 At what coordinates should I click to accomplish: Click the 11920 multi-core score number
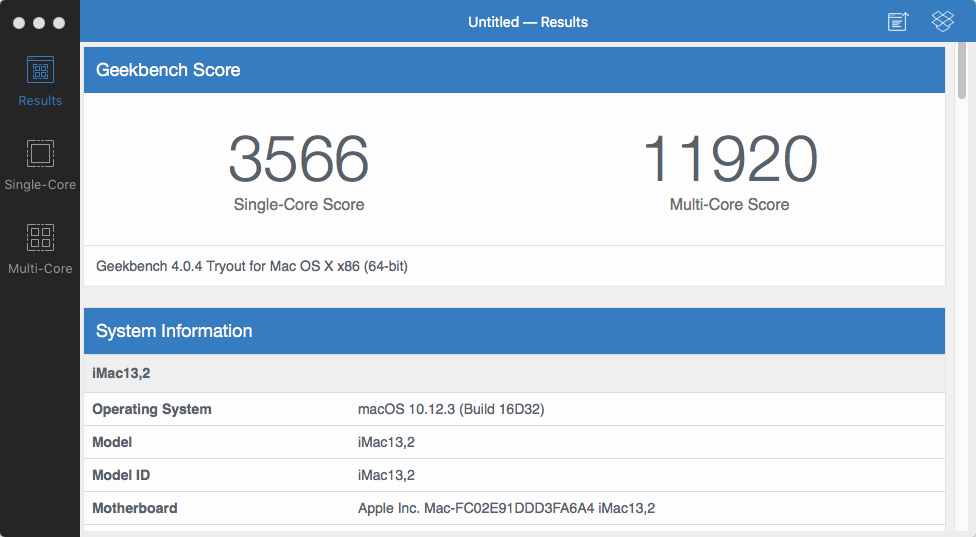tap(729, 160)
